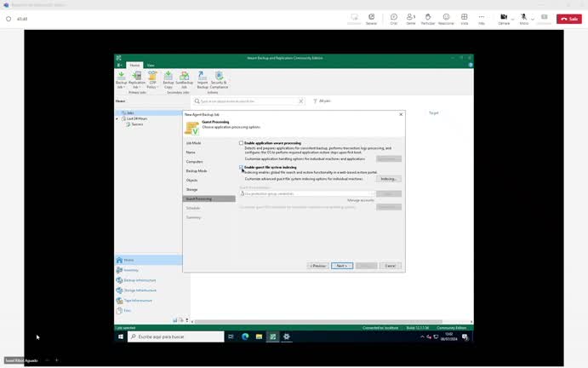588x368 pixels.
Task: Click the Backup Copy ribbon icon
Action: (x=168, y=79)
